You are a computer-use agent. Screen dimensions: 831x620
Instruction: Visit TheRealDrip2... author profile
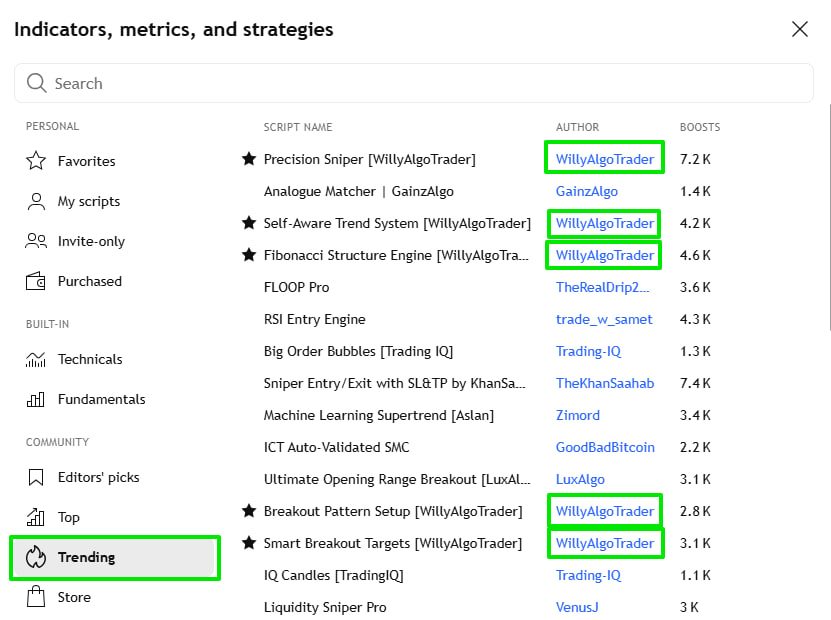point(603,287)
